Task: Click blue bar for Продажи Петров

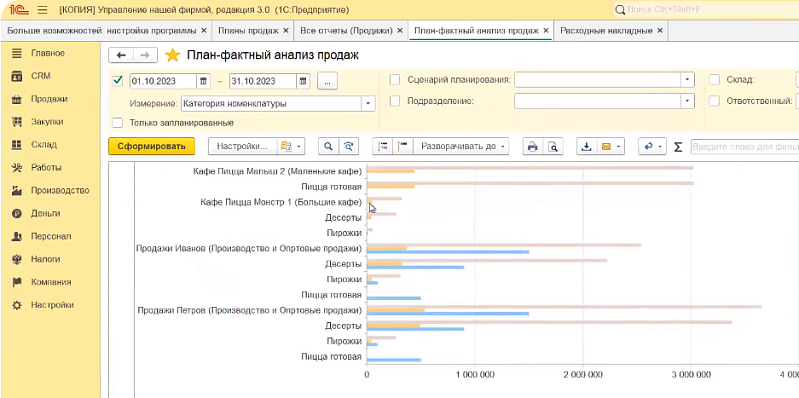Action: 448,313
